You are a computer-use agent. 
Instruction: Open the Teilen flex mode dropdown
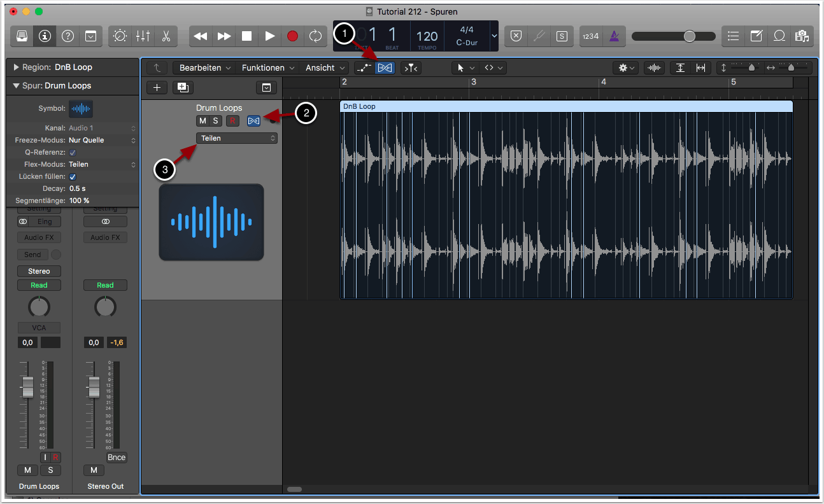pos(237,138)
